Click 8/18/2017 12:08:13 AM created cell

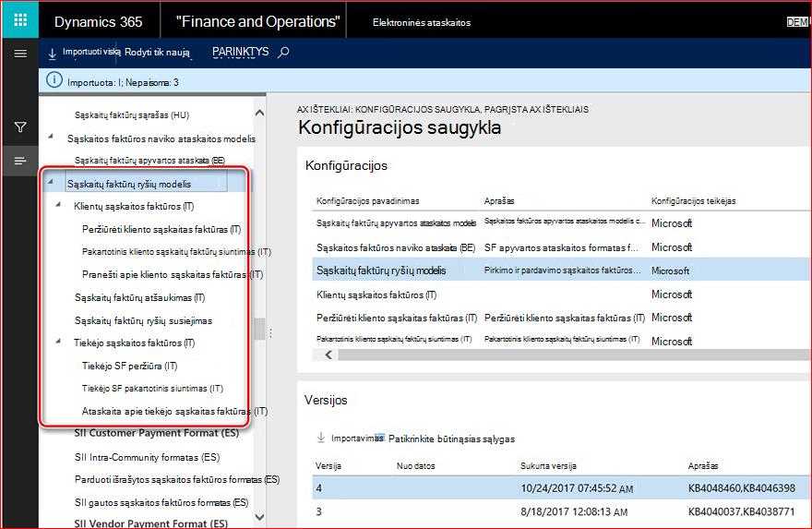tap(574, 511)
